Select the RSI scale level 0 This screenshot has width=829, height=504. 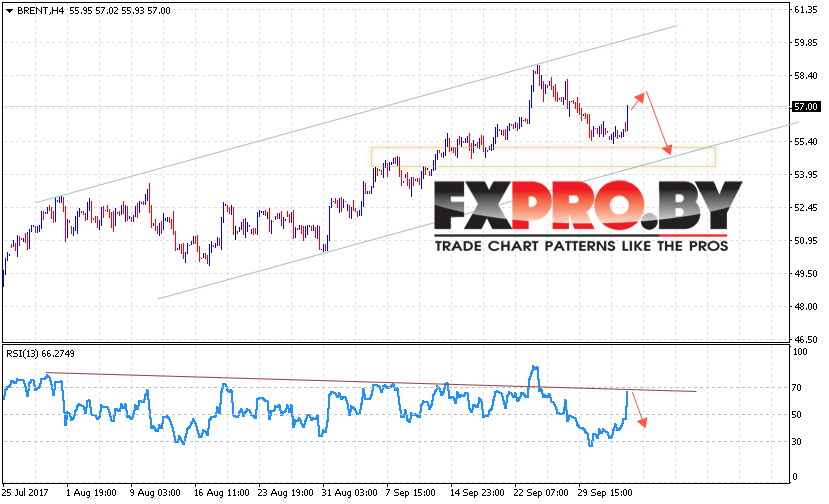coord(795,477)
